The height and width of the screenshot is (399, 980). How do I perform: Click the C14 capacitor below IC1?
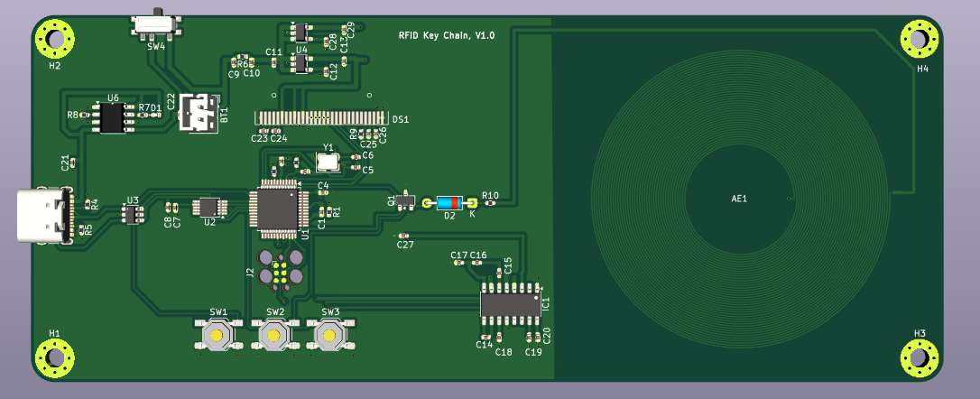pos(485,337)
